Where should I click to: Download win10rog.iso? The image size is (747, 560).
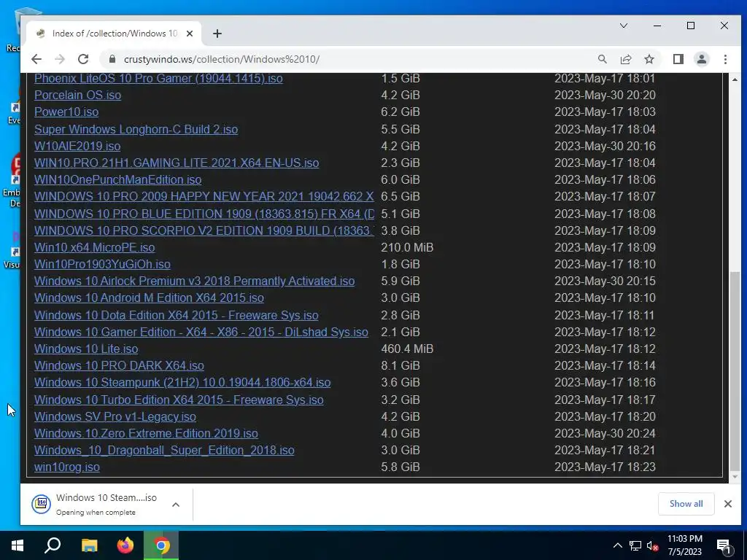[x=66, y=467]
